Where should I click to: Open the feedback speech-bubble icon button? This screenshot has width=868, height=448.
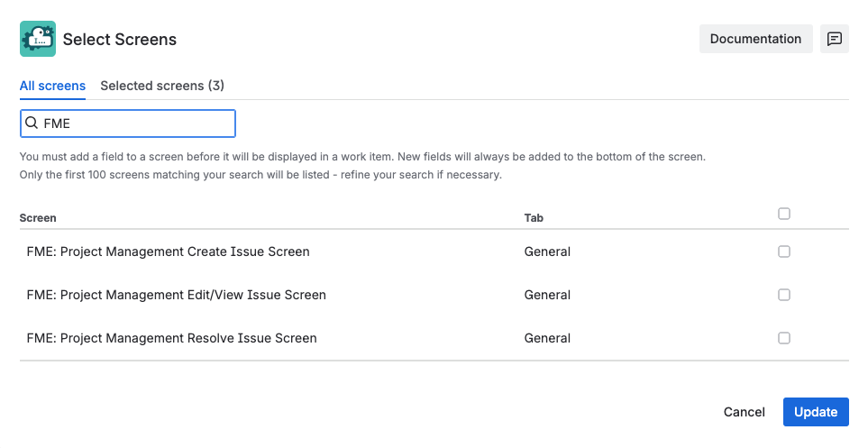point(835,39)
